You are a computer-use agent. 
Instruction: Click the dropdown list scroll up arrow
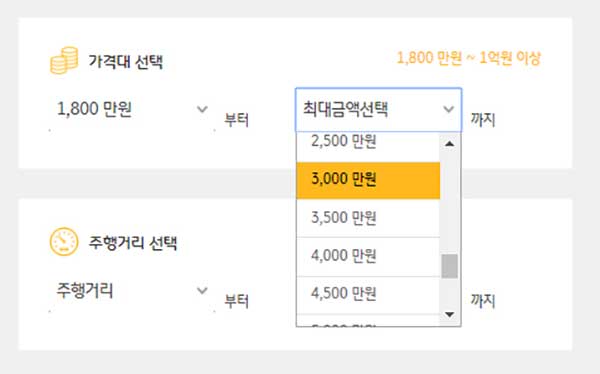[x=450, y=144]
